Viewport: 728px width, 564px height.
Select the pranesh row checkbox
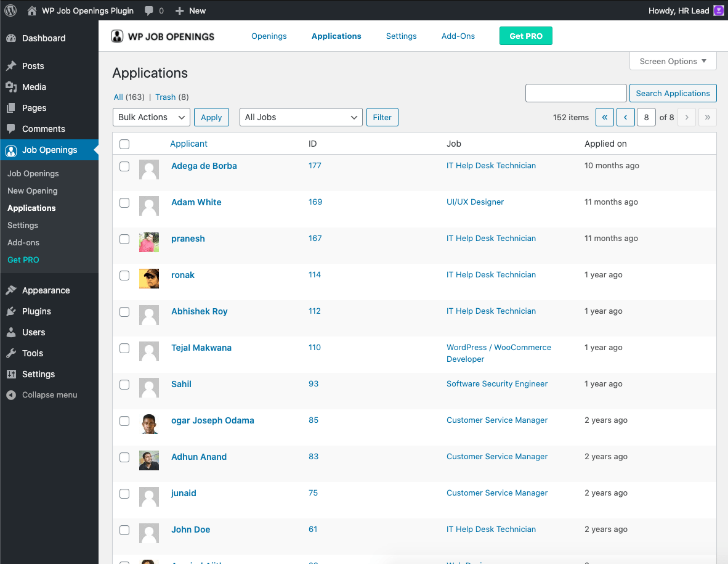point(124,239)
